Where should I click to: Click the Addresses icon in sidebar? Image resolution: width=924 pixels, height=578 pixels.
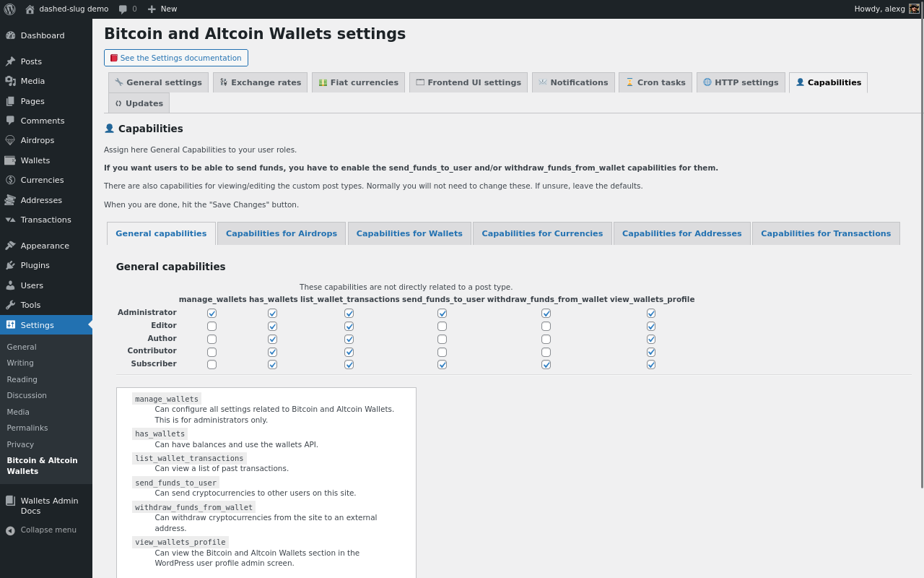coord(10,200)
